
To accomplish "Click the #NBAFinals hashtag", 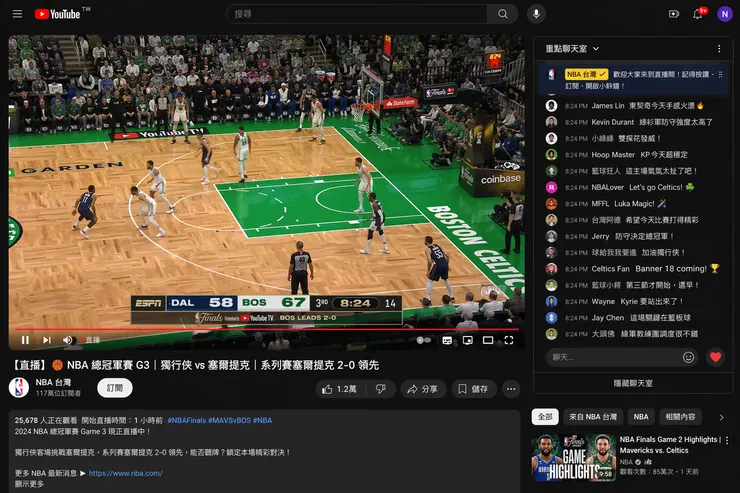I will [186, 420].
